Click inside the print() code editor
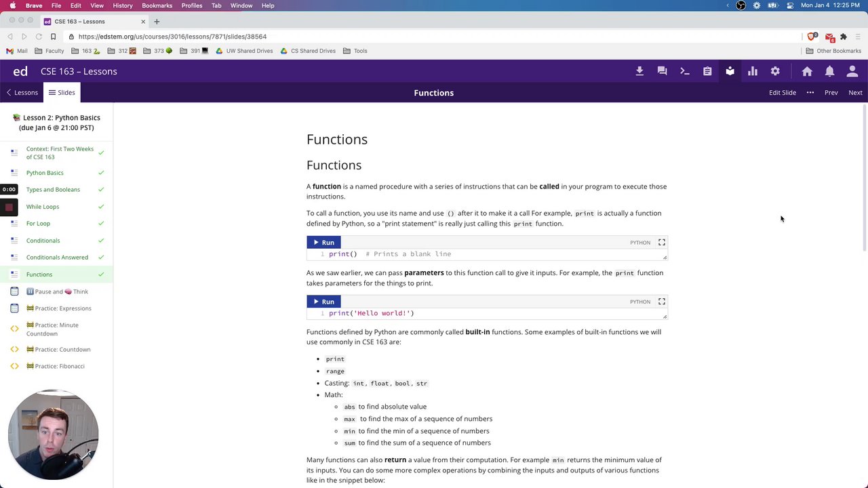 (487, 254)
